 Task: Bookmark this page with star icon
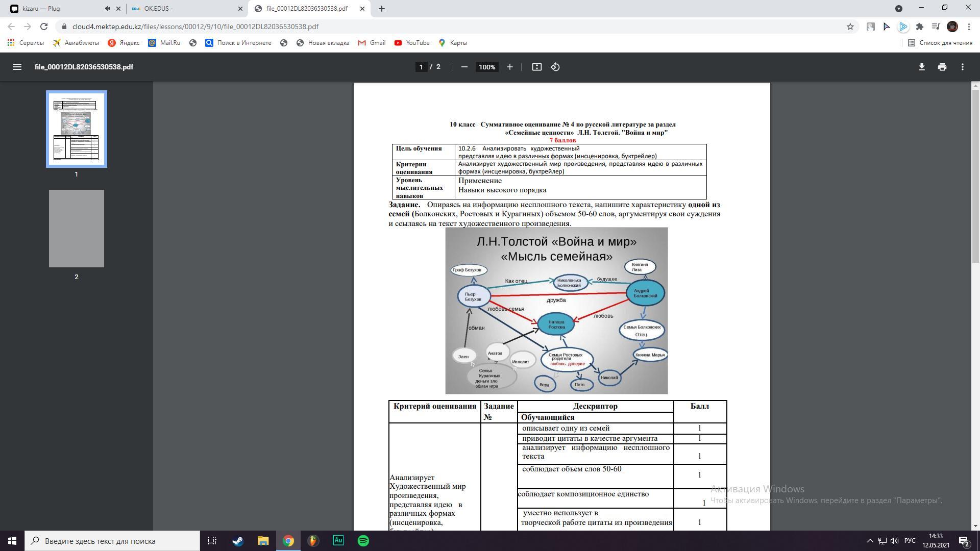(x=850, y=27)
